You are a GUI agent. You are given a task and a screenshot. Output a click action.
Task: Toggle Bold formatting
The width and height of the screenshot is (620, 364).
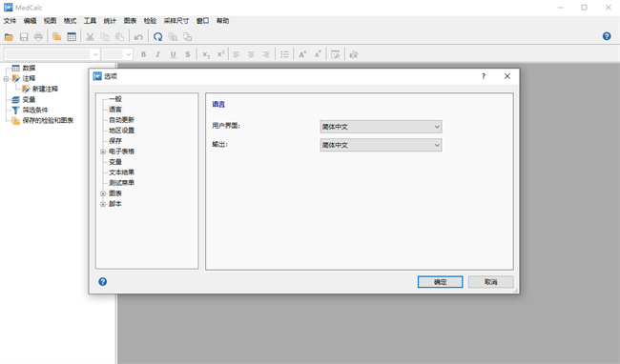143,54
